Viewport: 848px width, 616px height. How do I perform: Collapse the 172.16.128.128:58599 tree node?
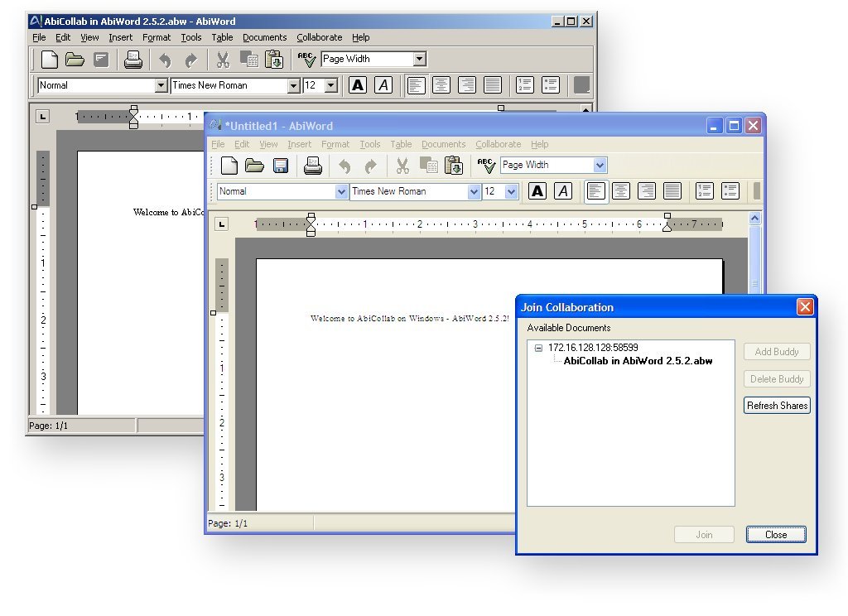tap(538, 348)
